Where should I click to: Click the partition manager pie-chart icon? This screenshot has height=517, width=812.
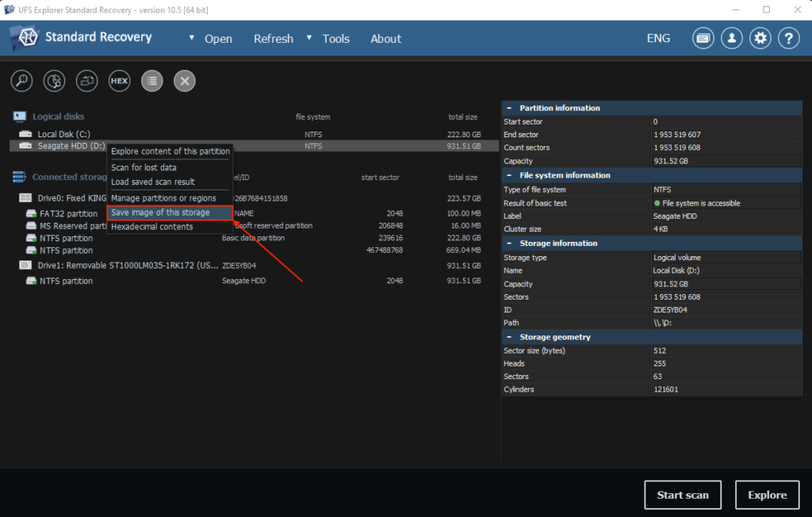click(x=54, y=80)
